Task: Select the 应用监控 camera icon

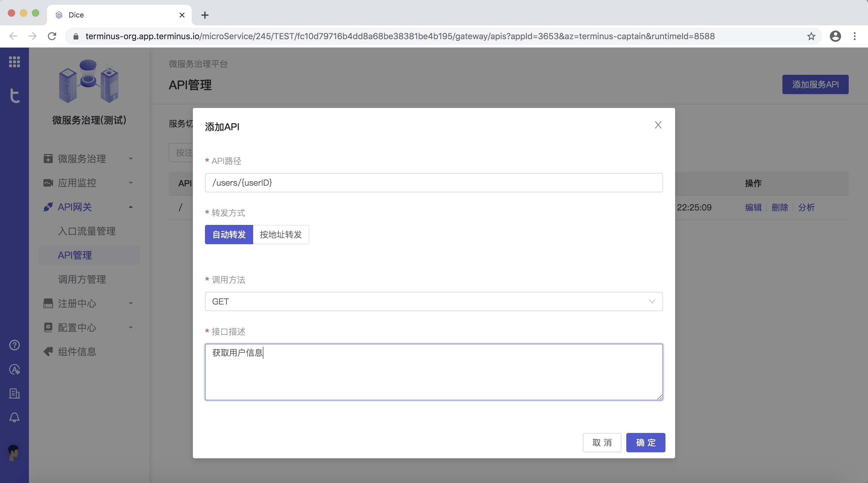Action: pyautogui.click(x=48, y=182)
